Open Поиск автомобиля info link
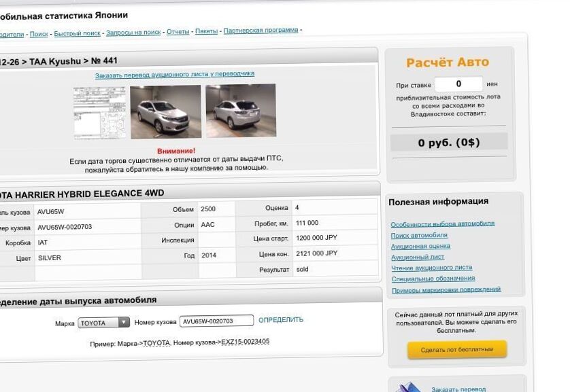Viewport: 570px width, 392px height. click(419, 235)
